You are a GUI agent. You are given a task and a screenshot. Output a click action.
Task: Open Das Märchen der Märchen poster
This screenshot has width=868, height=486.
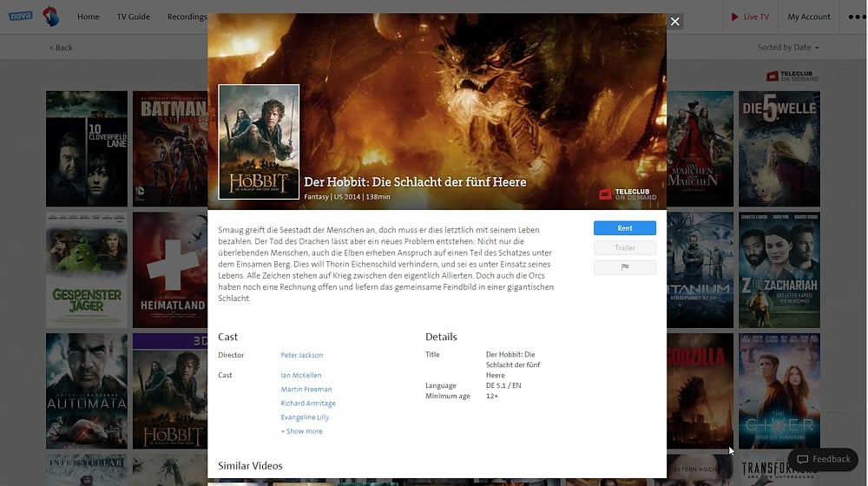pyautogui.click(x=700, y=149)
